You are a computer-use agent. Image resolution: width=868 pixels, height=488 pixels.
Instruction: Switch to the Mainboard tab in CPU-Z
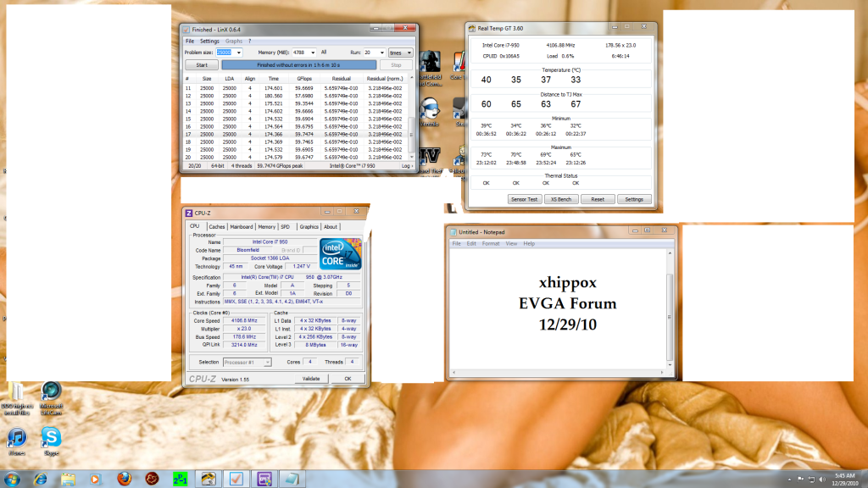[242, 227]
